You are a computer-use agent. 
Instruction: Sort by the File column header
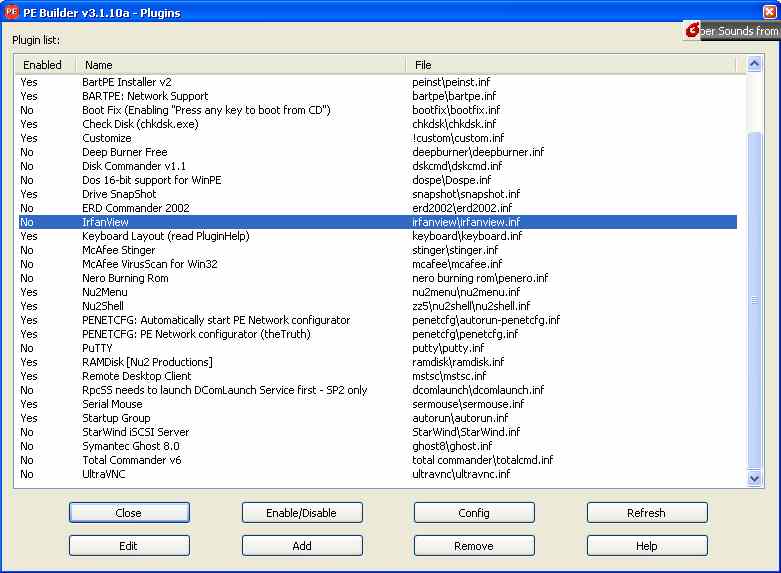pos(571,65)
